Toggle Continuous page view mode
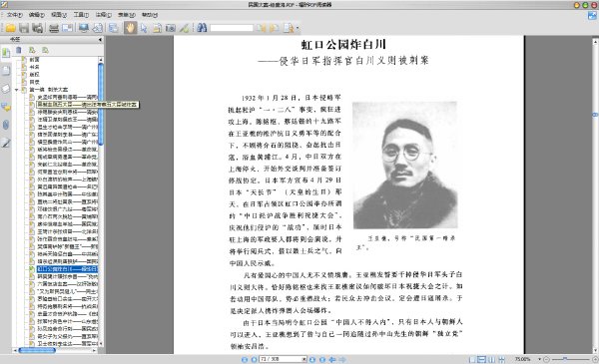 click(x=482, y=359)
